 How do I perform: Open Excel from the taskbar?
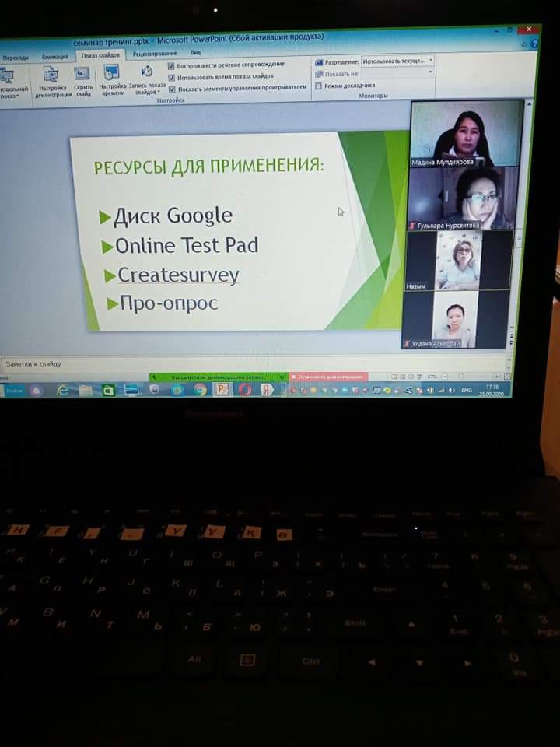pos(108,391)
